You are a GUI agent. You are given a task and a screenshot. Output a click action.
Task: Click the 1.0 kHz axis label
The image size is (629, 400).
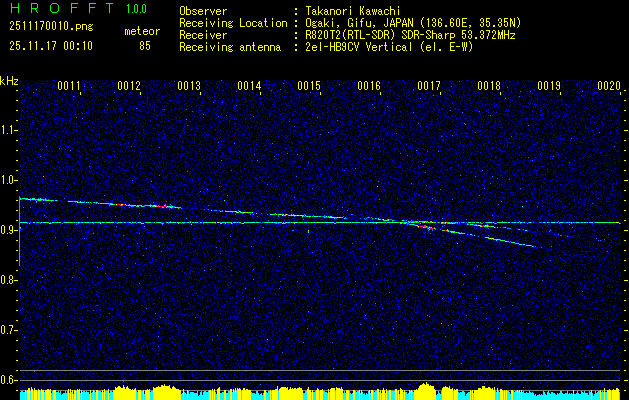click(x=8, y=180)
